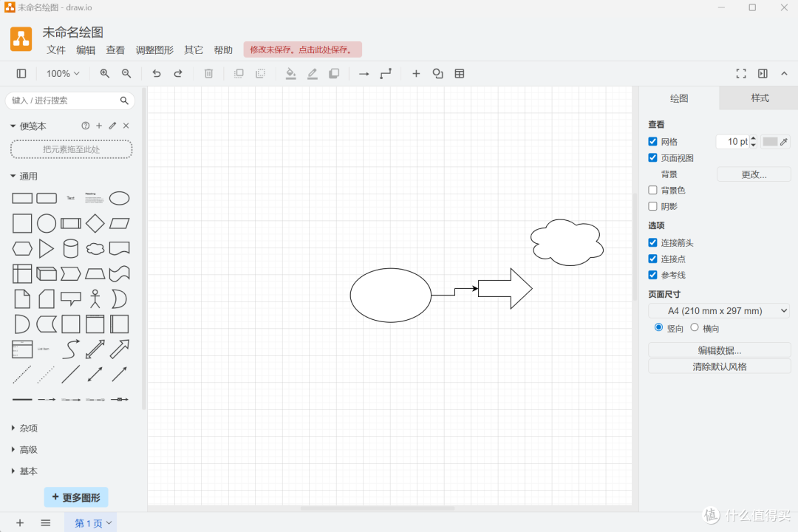Select the diamond shape in palette
Image resolution: width=798 pixels, height=532 pixels.
(95, 223)
